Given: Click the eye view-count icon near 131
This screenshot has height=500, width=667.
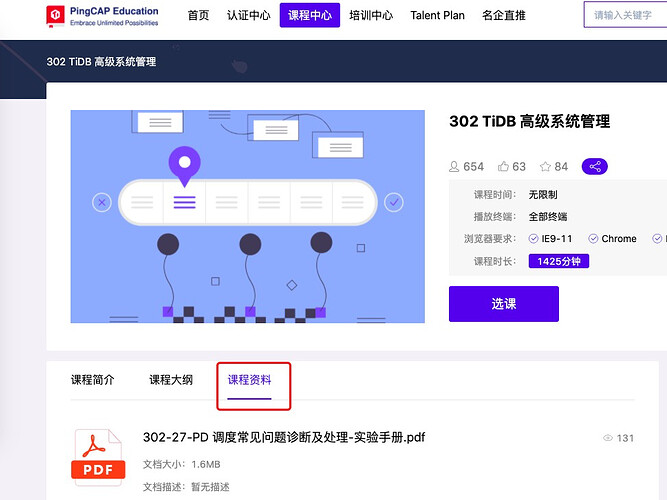Looking at the screenshot, I should tap(608, 438).
